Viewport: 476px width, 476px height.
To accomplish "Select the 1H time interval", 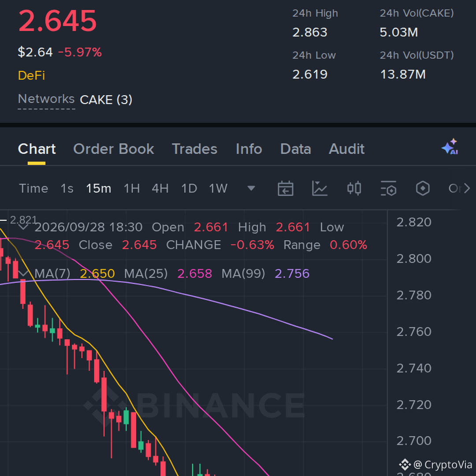I will tap(132, 189).
